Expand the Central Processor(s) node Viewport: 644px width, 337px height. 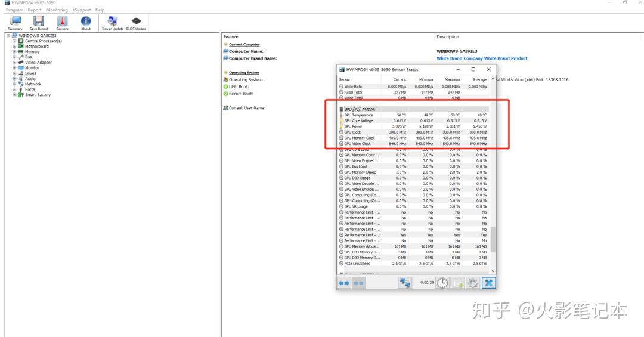pyautogui.click(x=14, y=41)
